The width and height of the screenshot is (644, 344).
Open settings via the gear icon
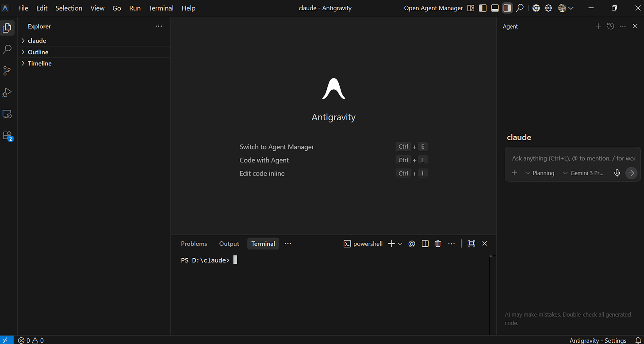[548, 8]
